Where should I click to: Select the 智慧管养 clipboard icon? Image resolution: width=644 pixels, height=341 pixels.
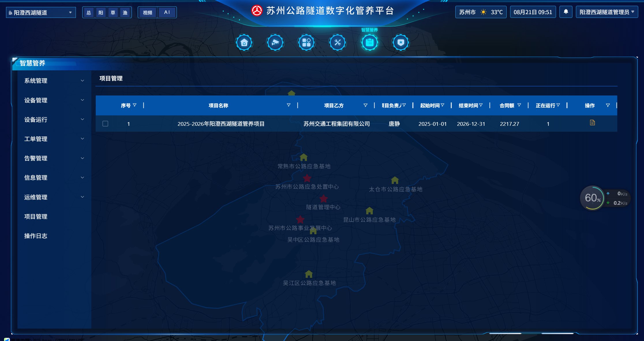(370, 43)
